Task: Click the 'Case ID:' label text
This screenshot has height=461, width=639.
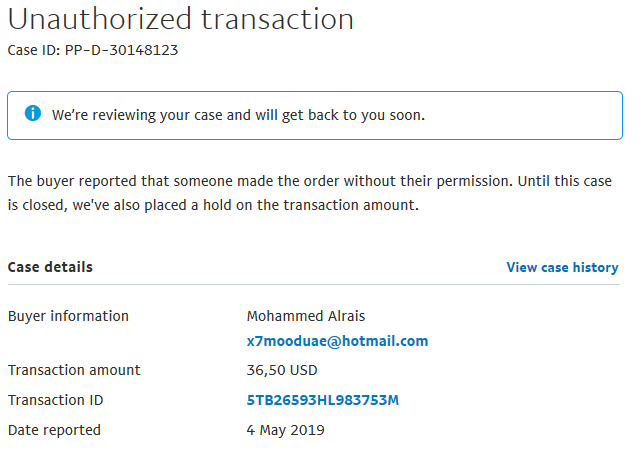Action: [34, 50]
